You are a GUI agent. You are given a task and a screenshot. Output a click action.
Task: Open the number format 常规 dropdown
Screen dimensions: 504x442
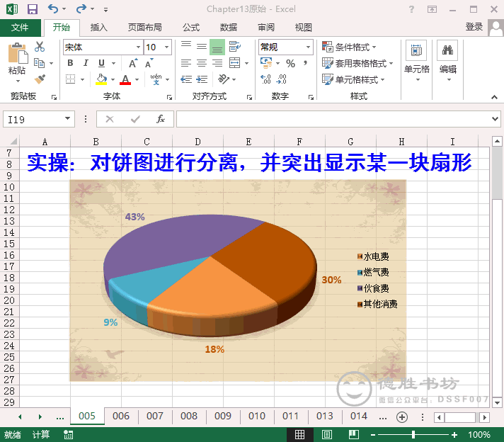click(x=308, y=47)
